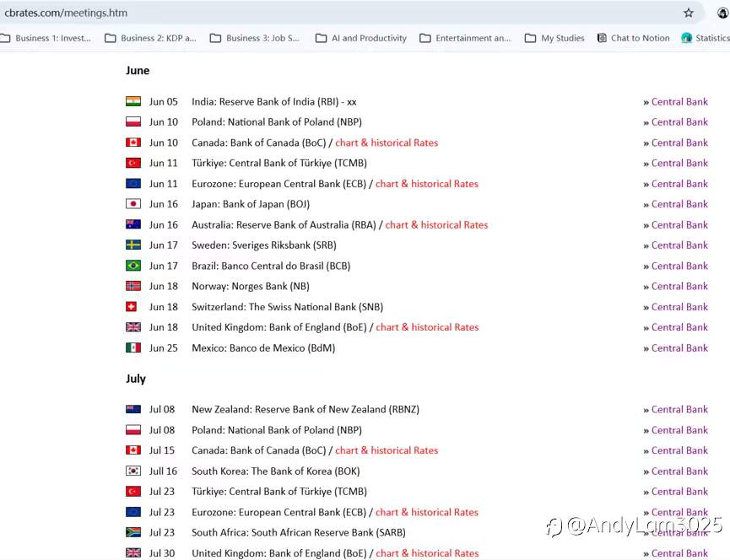Open Australia RBA chart & historical Rates
This screenshot has width=730, height=560.
436,224
